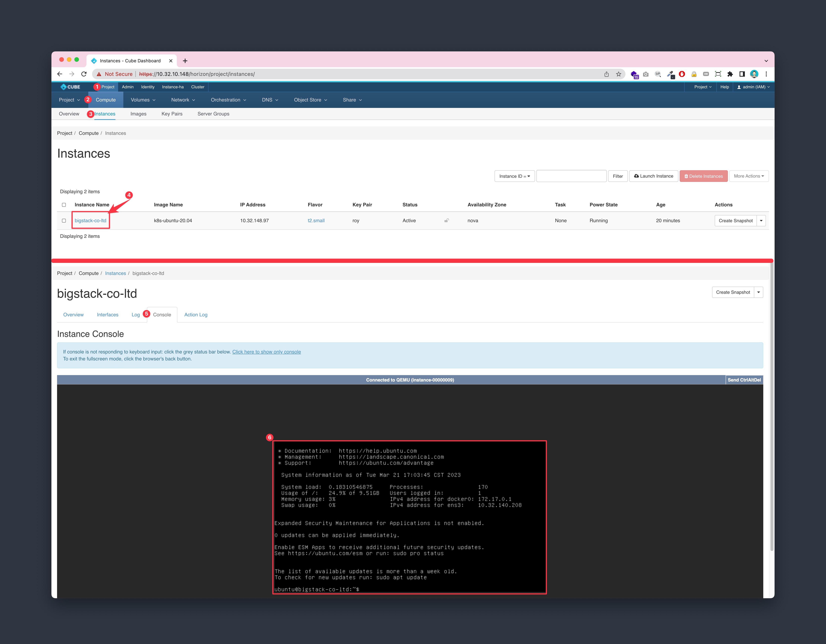The height and width of the screenshot is (644, 826).
Task: Select the Cluster tab in the top bar
Action: click(x=198, y=87)
